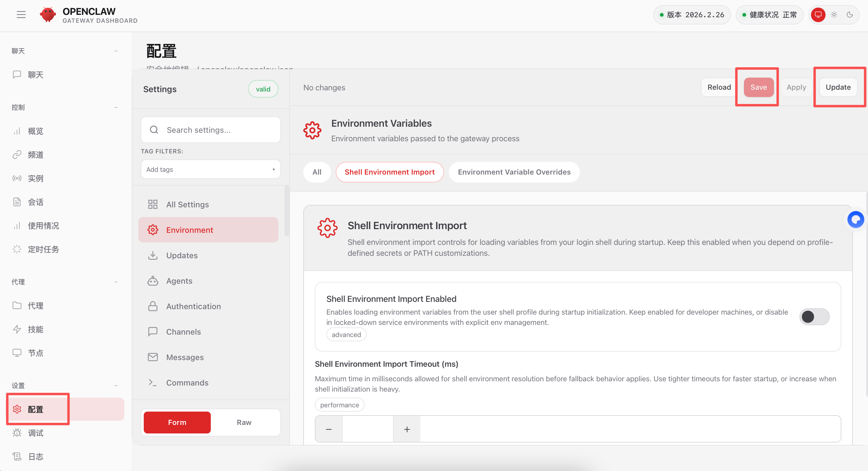Open the Authentication settings category

tap(193, 306)
